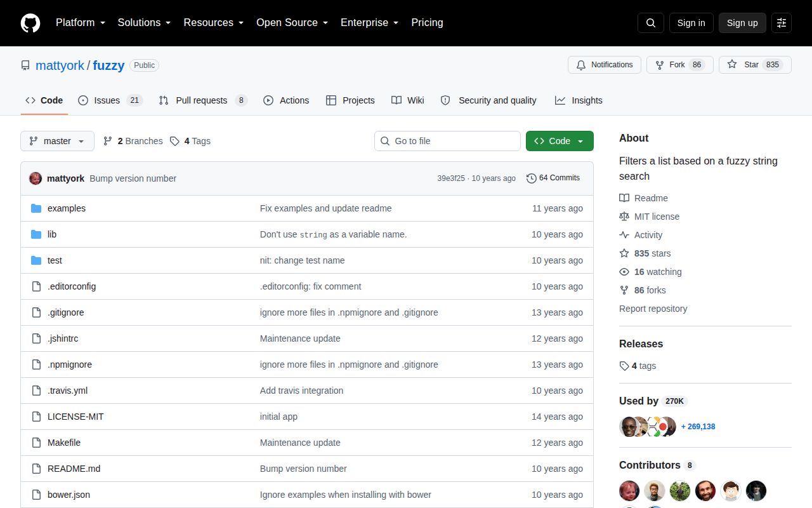Click the Notifications bell button
The width and height of the screenshot is (812, 508).
pos(605,65)
